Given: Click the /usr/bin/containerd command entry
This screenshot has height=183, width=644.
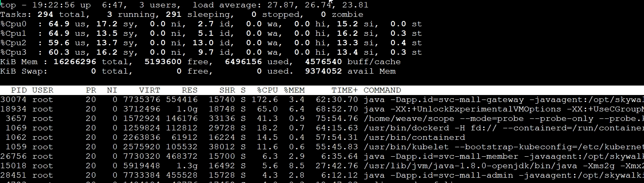Looking at the screenshot, I should [x=414, y=137].
